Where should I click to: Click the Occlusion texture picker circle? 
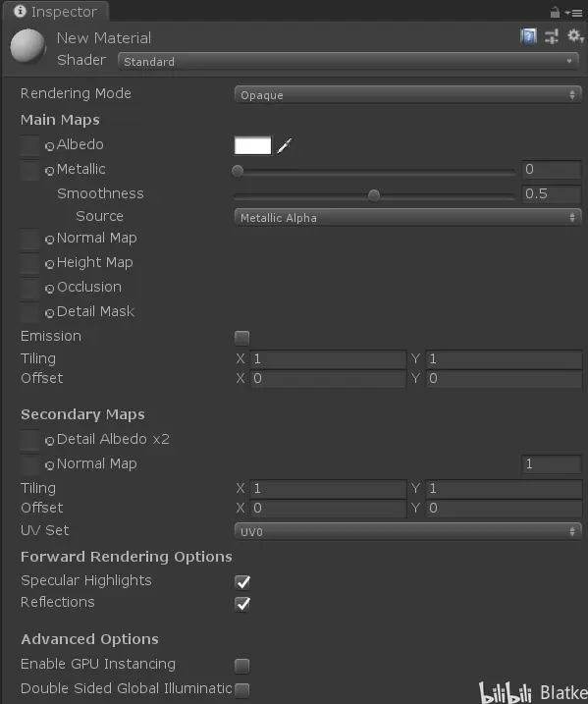(x=49, y=289)
